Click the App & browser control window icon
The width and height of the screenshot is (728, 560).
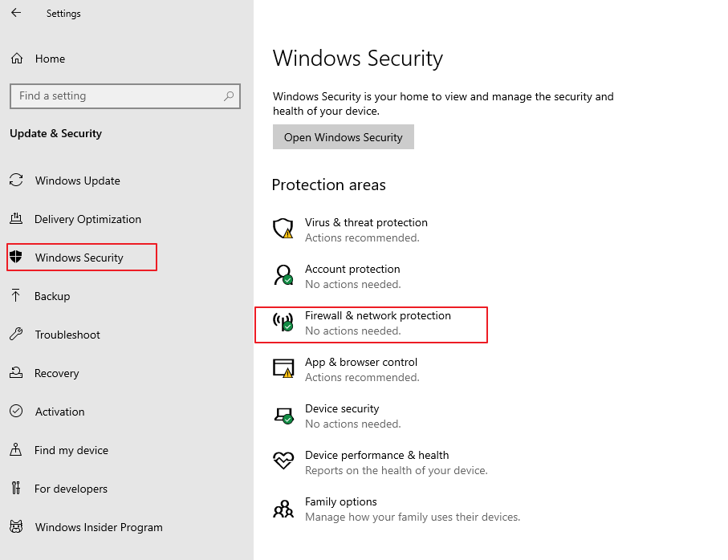[x=283, y=369]
